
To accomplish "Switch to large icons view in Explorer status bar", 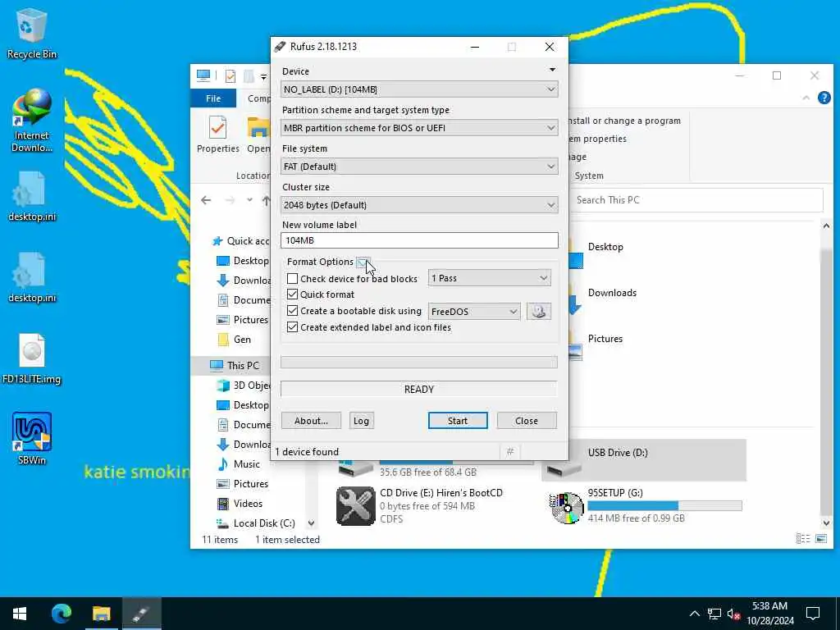I will point(820,539).
